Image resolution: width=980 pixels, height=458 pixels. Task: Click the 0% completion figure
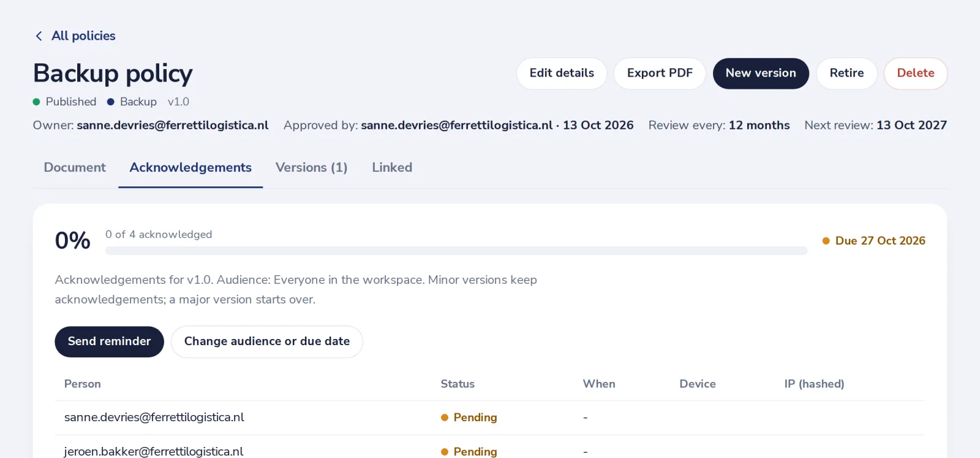(73, 240)
